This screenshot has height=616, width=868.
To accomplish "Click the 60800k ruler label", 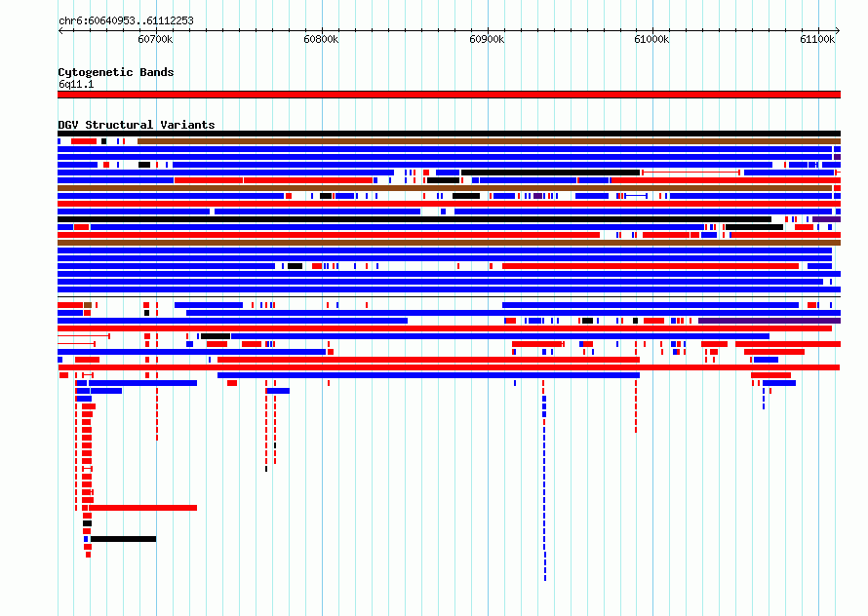I will click(321, 39).
